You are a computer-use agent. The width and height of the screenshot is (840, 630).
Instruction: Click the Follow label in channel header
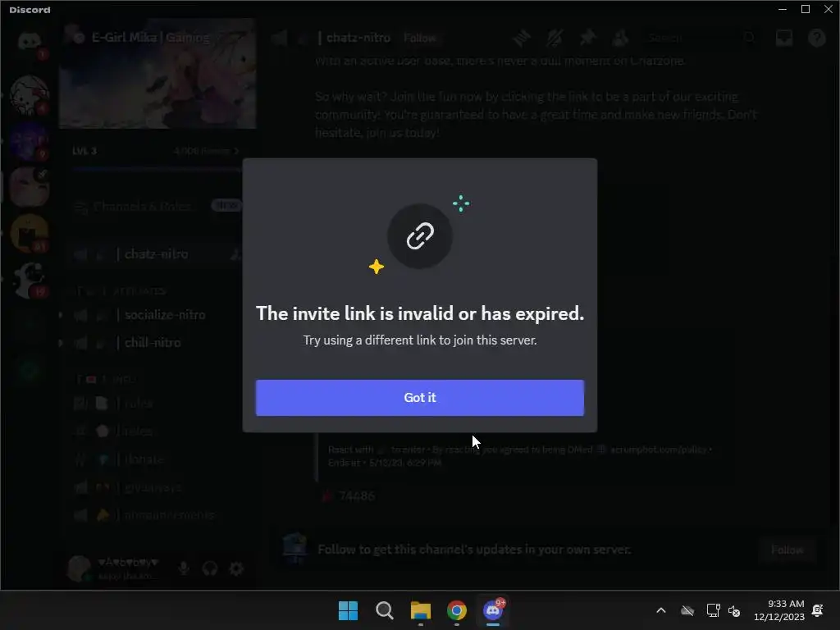click(419, 38)
